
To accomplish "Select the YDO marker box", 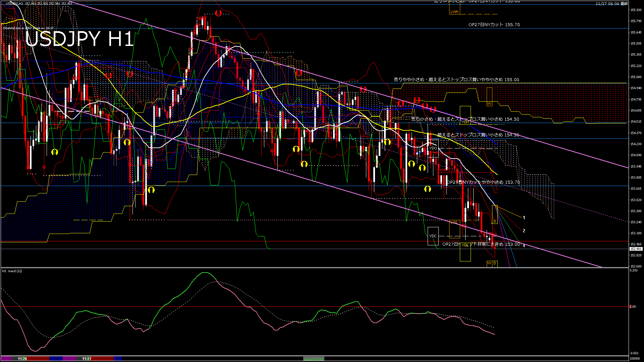I will pyautogui.click(x=433, y=148).
